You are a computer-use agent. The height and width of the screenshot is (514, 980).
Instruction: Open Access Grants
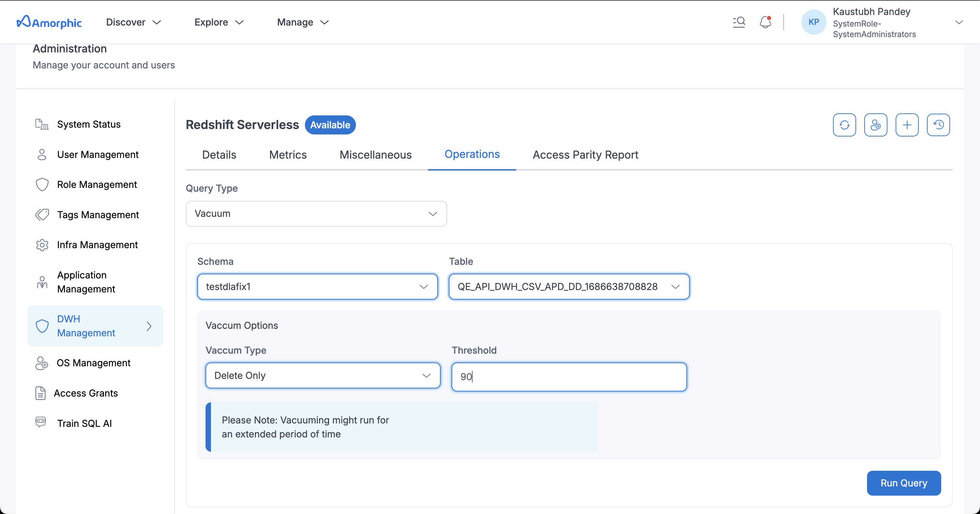(86, 393)
